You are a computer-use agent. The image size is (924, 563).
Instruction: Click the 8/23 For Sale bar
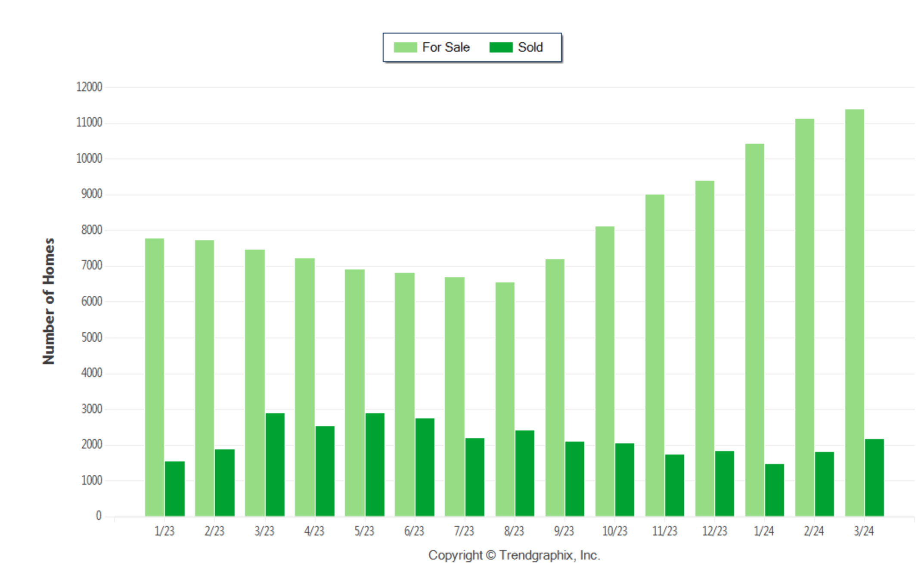coord(505,399)
